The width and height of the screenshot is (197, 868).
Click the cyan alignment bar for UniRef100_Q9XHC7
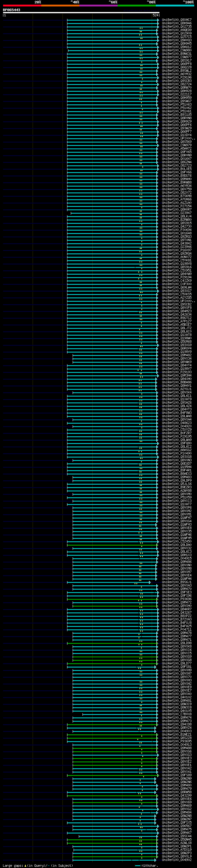coord(113,20)
